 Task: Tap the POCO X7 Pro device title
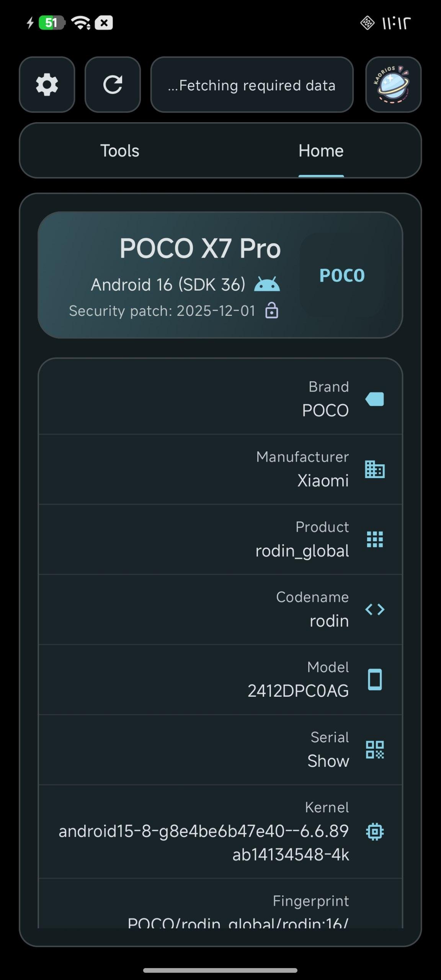coord(200,248)
